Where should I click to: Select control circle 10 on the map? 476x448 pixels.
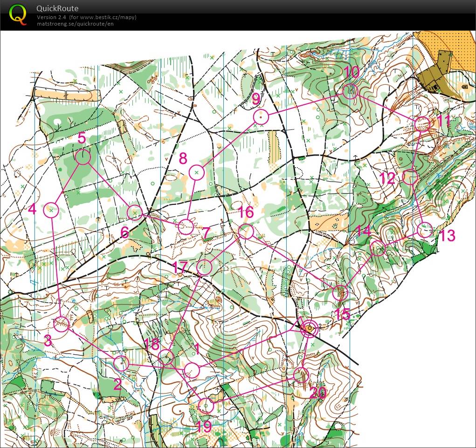click(350, 92)
